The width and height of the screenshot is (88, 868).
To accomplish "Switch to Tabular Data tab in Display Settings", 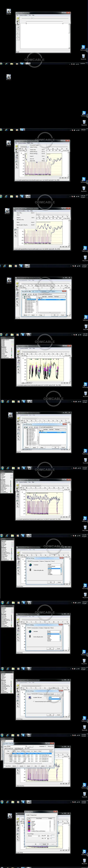I will [33, 815].
